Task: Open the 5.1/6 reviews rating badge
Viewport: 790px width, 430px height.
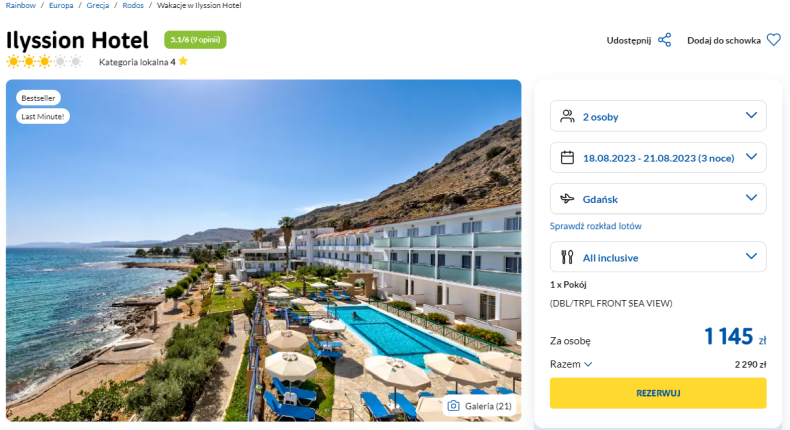Action: point(195,40)
